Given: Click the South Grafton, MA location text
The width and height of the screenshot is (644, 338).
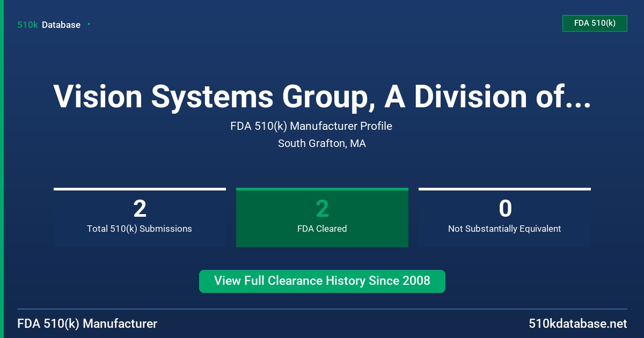Looking at the screenshot, I should (x=322, y=144).
